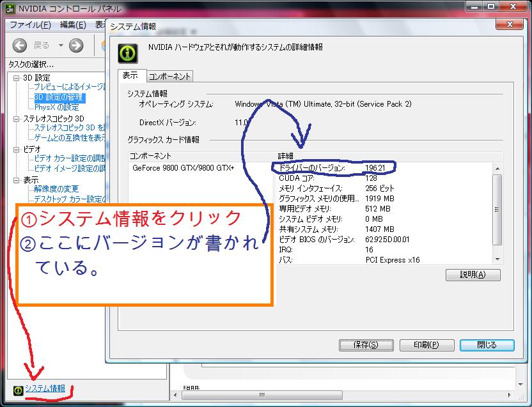Select ビデオ イメージ設定 tree item
Image resolution: width=532 pixels, height=407 pixels.
pos(70,169)
